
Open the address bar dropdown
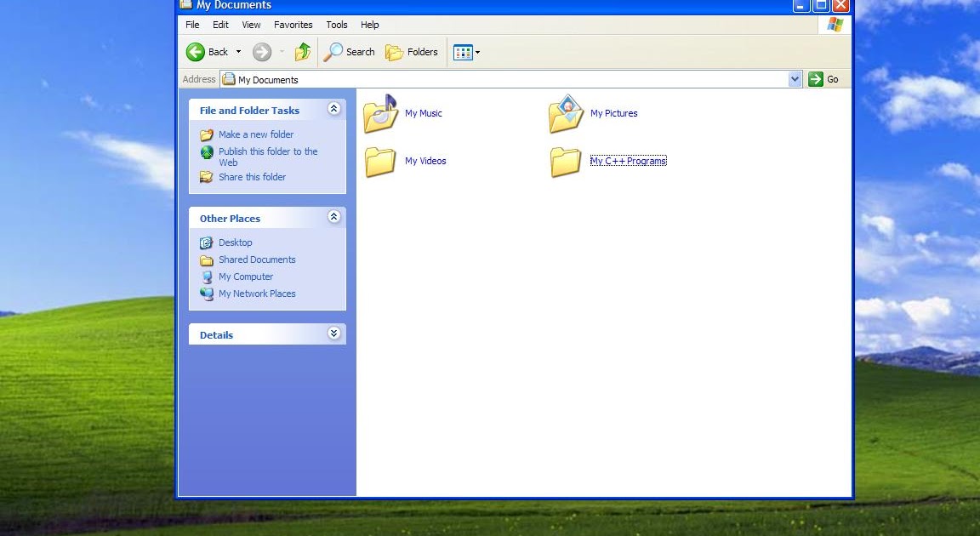[x=795, y=79]
